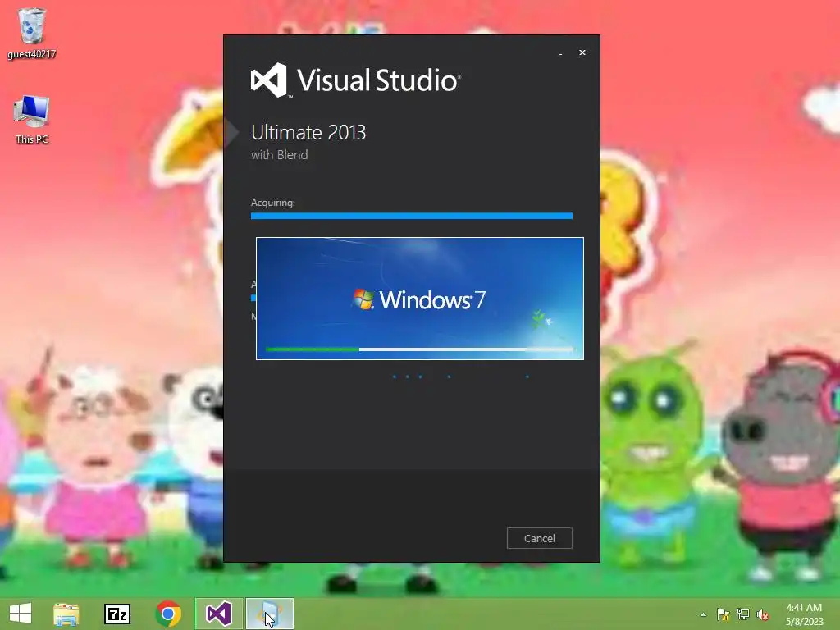Open the Windows Start button
The image size is (840, 630).
[x=21, y=614]
